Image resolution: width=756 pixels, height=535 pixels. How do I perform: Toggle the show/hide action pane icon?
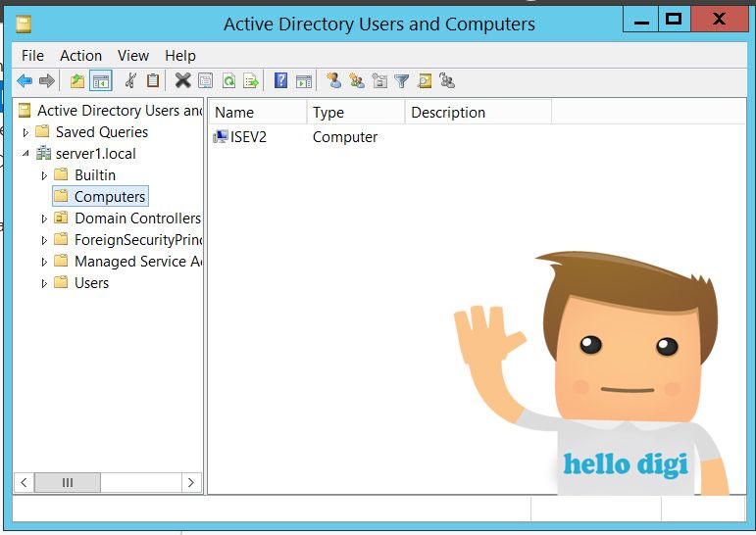304,81
